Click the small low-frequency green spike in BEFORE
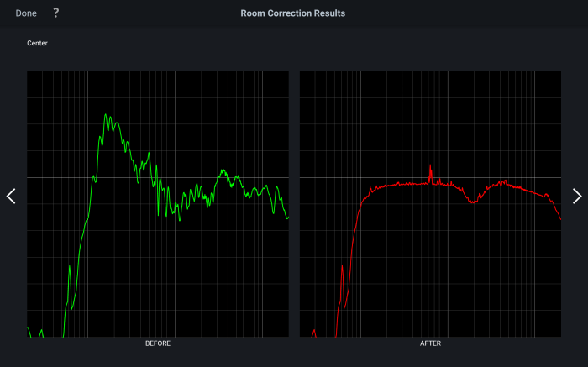 (x=69, y=268)
